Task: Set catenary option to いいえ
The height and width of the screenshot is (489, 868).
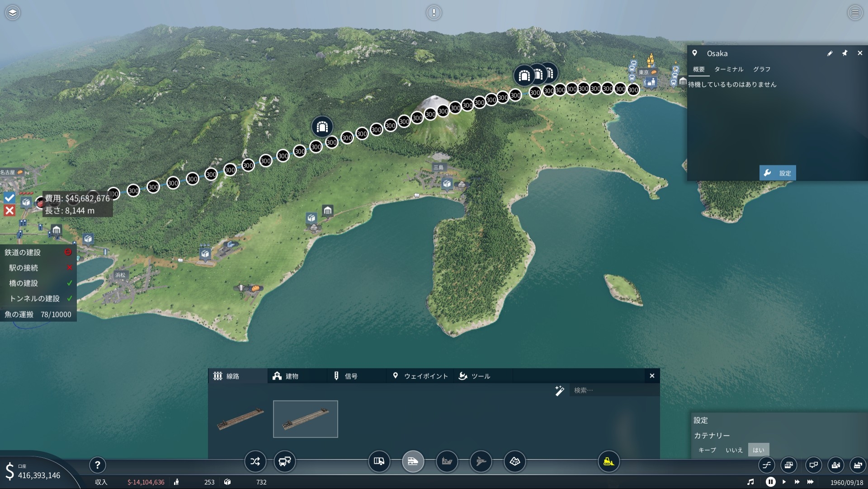Action: [734, 450]
